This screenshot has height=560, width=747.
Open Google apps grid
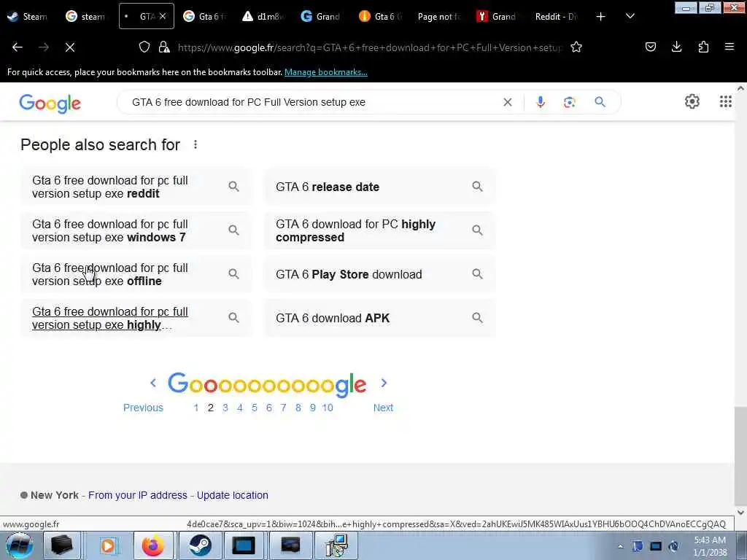click(725, 101)
